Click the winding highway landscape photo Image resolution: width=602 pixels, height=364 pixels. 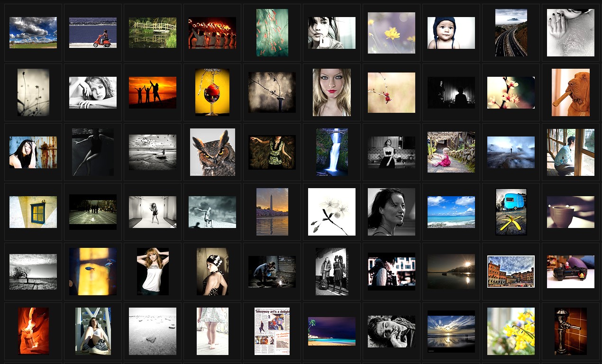[511, 33]
